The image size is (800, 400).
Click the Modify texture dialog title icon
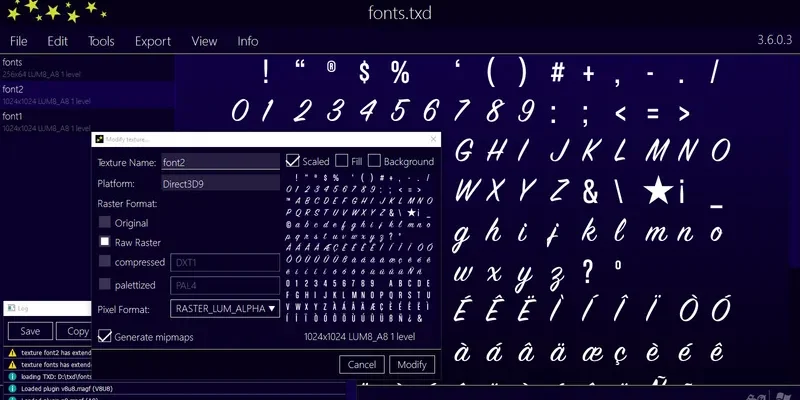point(99,139)
